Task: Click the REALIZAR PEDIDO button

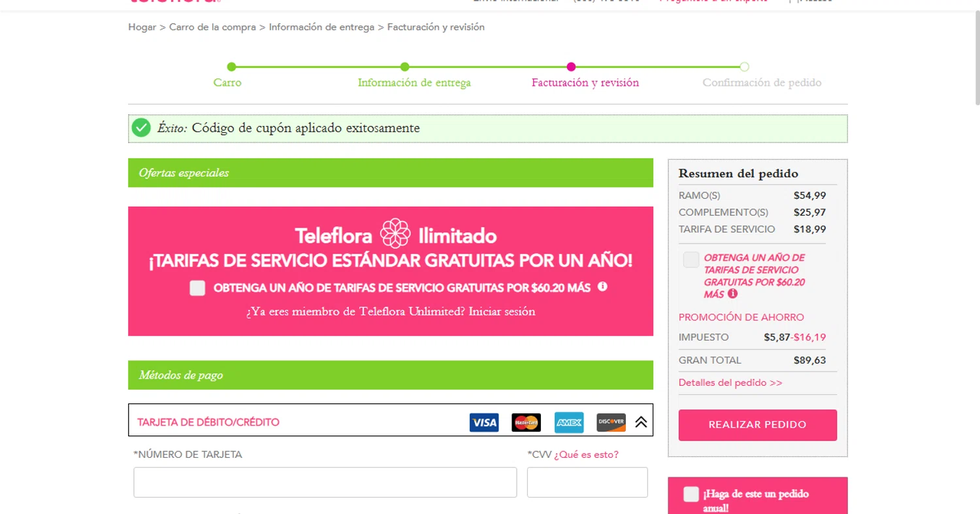Action: (758, 425)
